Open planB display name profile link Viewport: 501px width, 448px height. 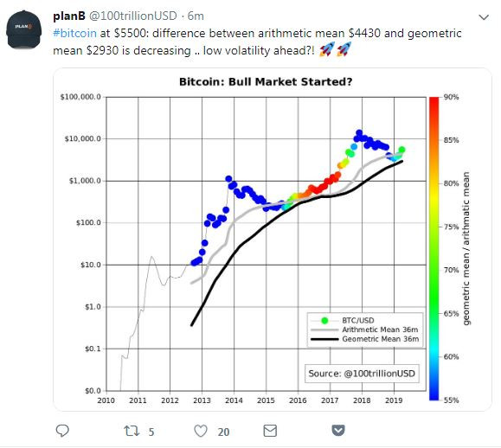click(69, 16)
